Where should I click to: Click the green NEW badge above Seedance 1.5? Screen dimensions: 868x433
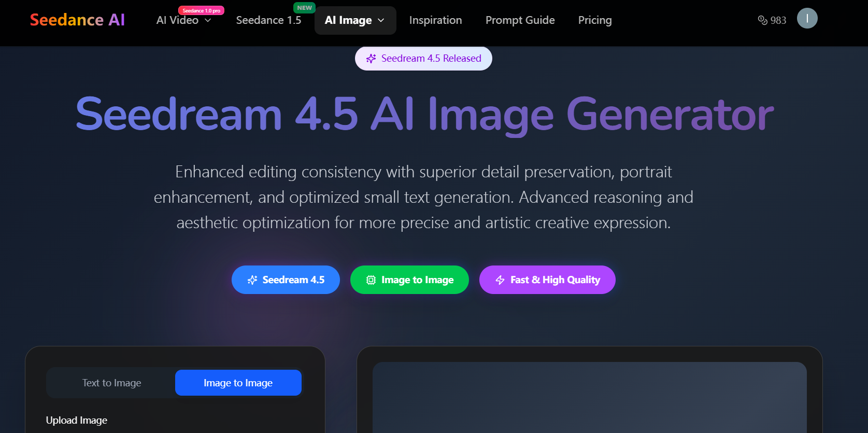pyautogui.click(x=304, y=8)
